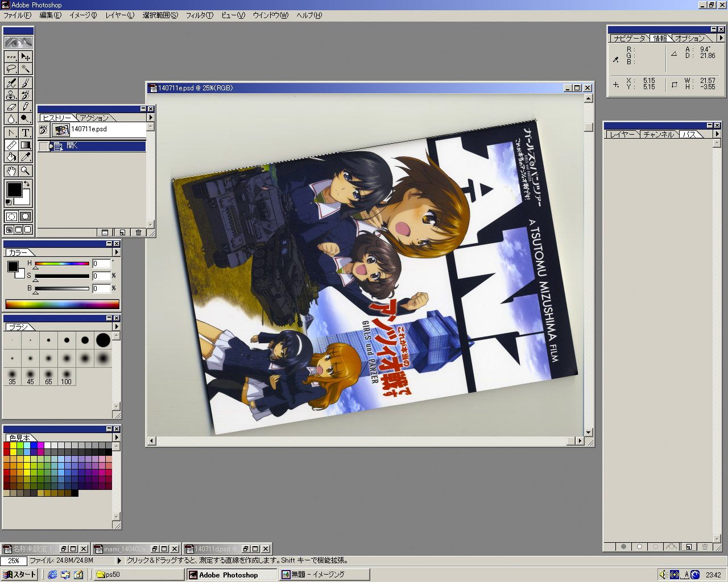Open the Windows スタート button
Screen dimensions: 728x582
click(x=19, y=575)
